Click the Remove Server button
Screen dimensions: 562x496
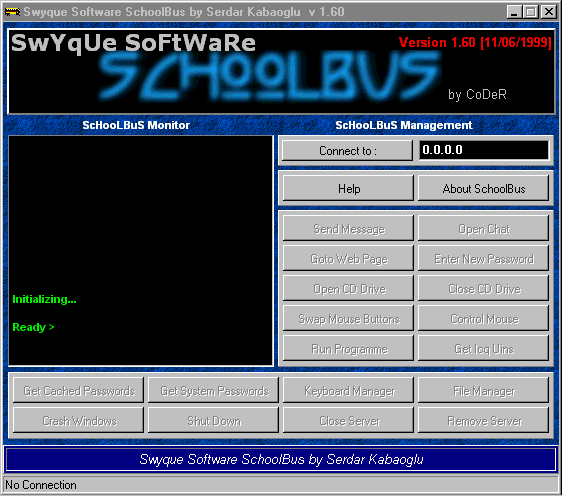point(484,420)
